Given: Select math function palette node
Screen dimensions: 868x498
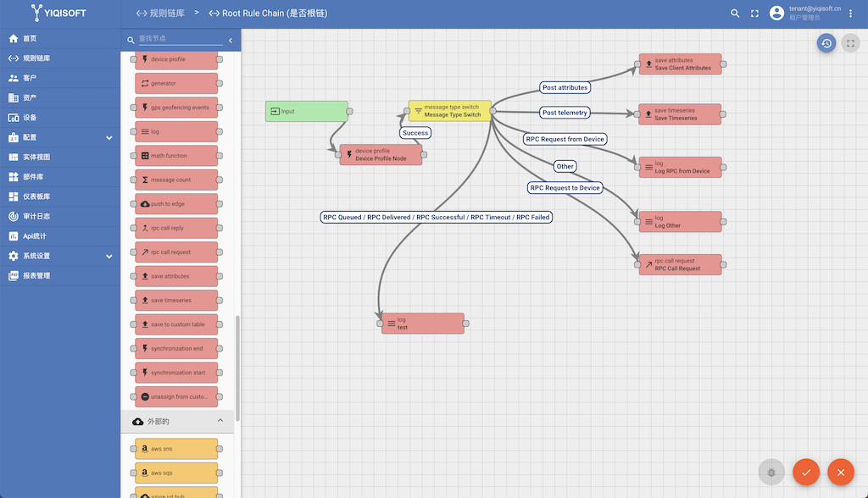Looking at the screenshot, I should pyautogui.click(x=176, y=156).
